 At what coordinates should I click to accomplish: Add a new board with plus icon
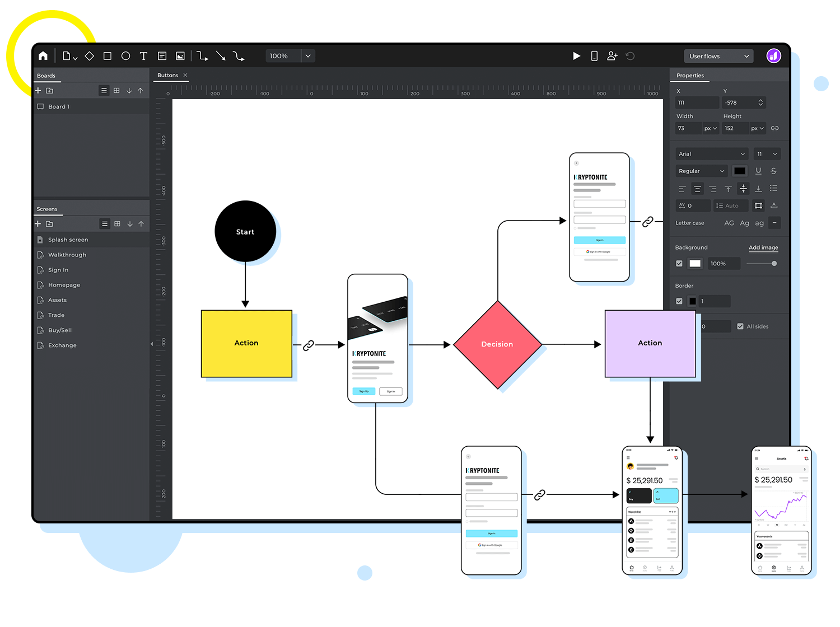pos(38,90)
